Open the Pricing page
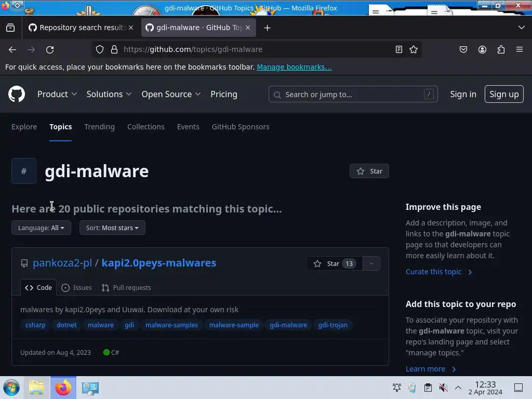This screenshot has height=399, width=532. [224, 95]
